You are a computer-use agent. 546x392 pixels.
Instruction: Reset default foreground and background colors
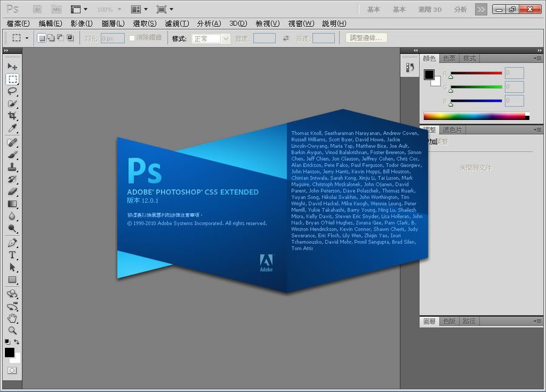(7, 342)
